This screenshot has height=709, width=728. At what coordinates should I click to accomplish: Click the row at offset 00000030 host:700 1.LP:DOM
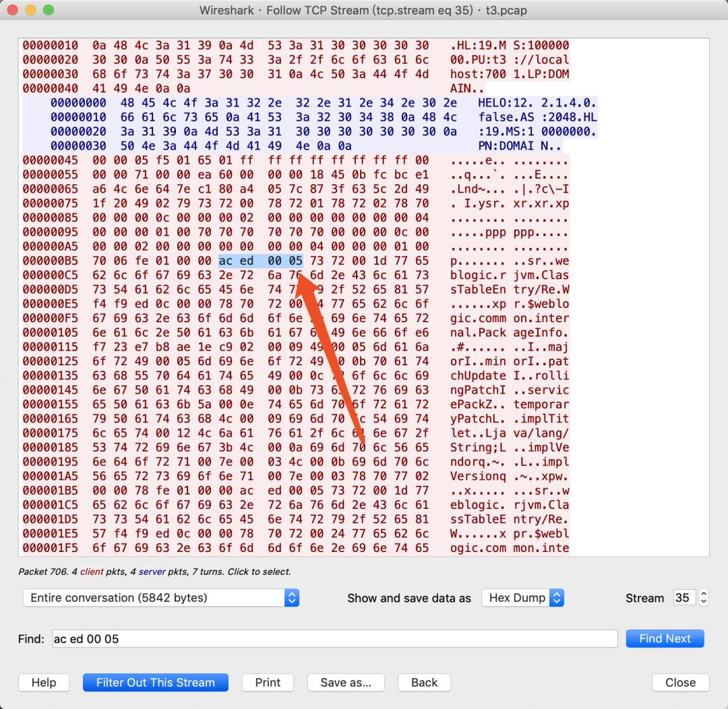296,74
